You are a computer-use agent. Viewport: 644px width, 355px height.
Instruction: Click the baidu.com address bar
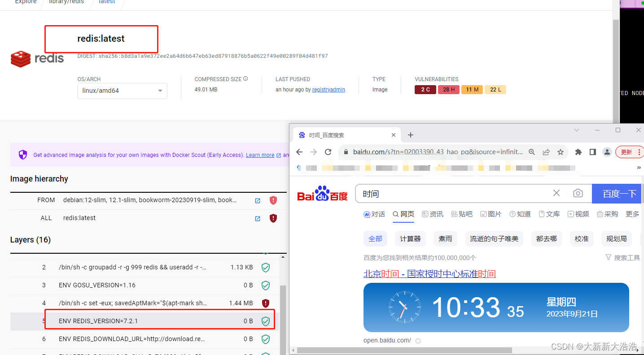(438, 152)
